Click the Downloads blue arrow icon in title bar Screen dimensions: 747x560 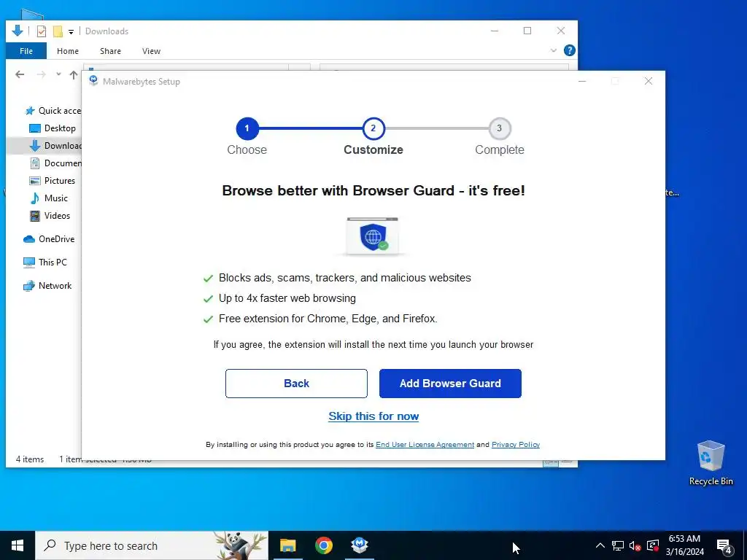click(18, 31)
